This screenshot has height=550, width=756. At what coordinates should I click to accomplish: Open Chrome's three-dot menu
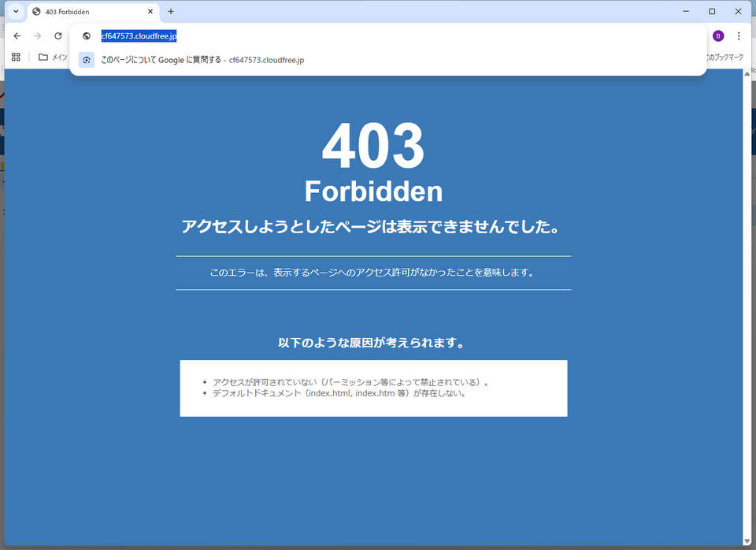pos(739,36)
